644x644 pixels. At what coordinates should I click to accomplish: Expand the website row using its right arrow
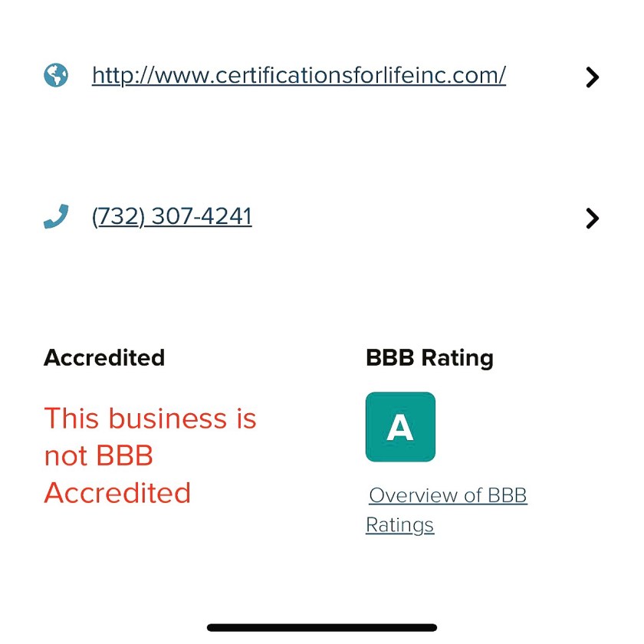click(x=592, y=77)
